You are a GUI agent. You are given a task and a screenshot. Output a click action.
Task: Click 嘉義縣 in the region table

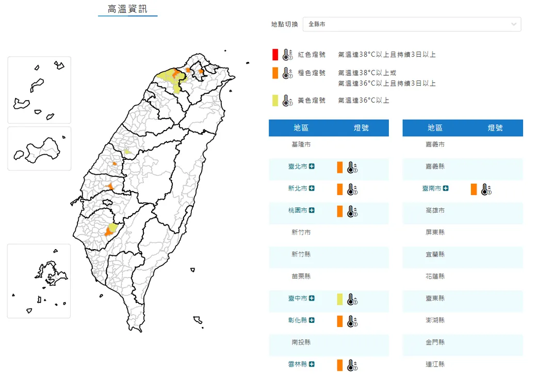click(435, 166)
